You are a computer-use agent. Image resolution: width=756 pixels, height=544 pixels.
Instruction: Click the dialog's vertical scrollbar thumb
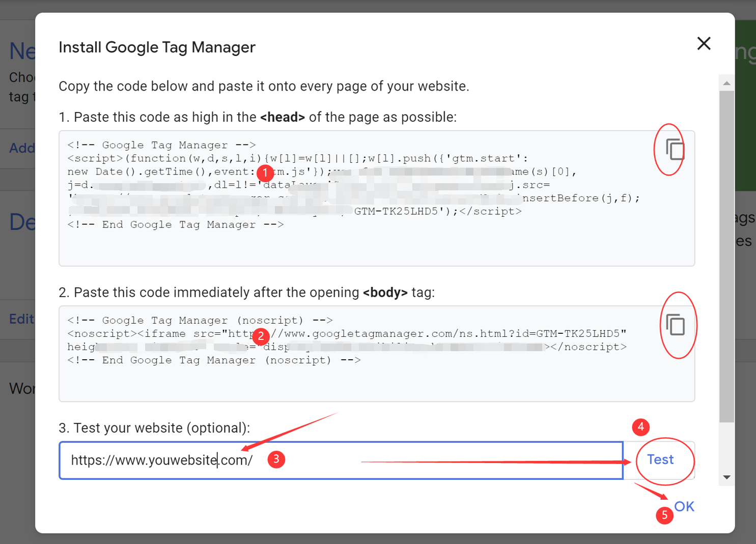[x=726, y=256]
